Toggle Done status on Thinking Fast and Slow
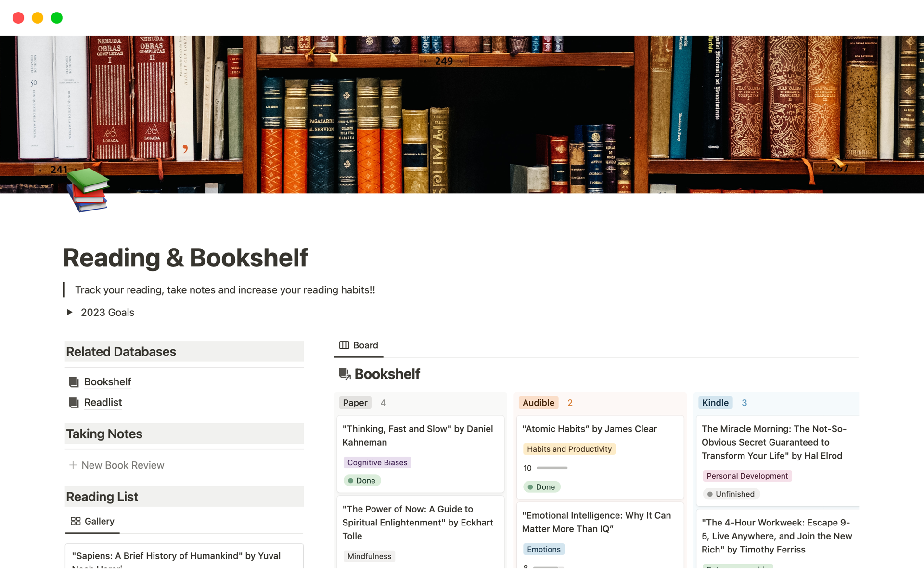 [362, 480]
